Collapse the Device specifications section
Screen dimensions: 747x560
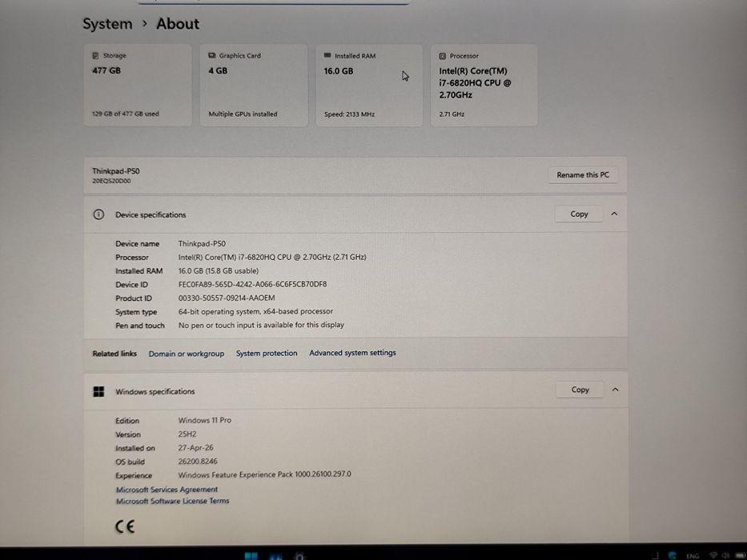[614, 214]
